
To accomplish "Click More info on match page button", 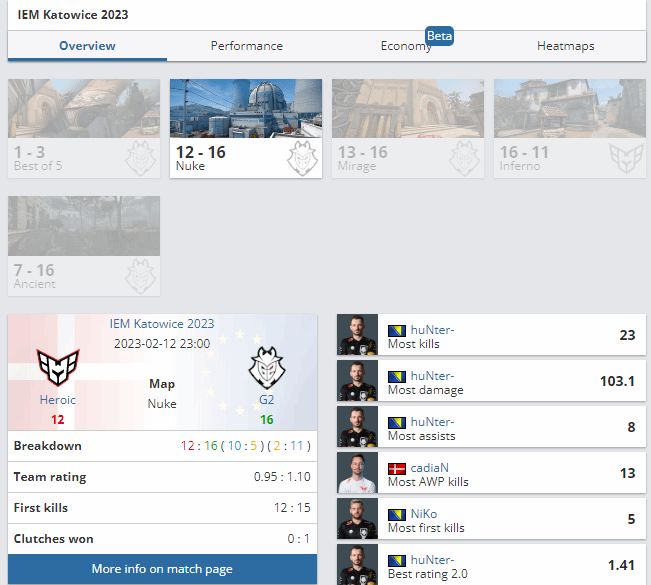I will (x=162, y=569).
